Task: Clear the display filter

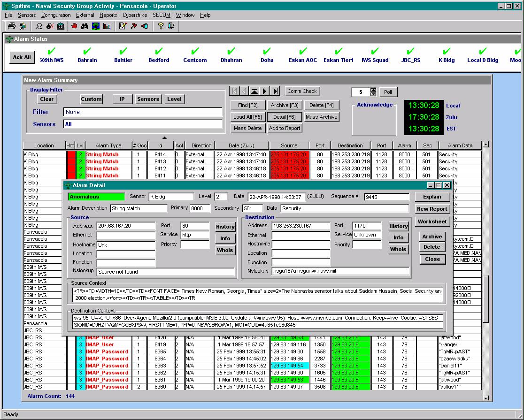Action: (47, 99)
